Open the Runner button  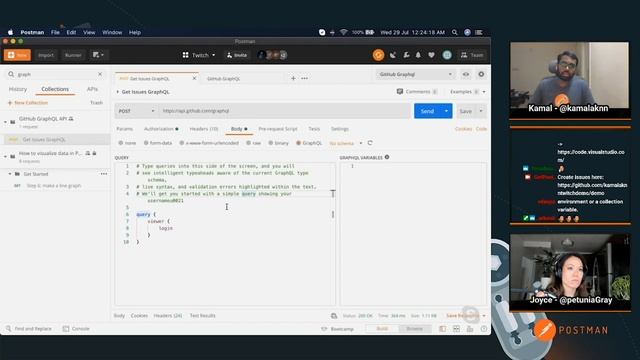pos(73,55)
